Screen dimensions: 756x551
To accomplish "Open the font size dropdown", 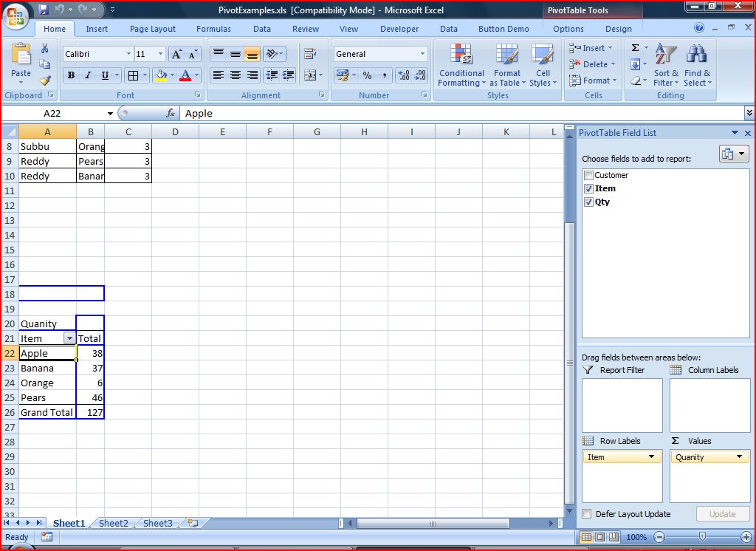I will (160, 54).
